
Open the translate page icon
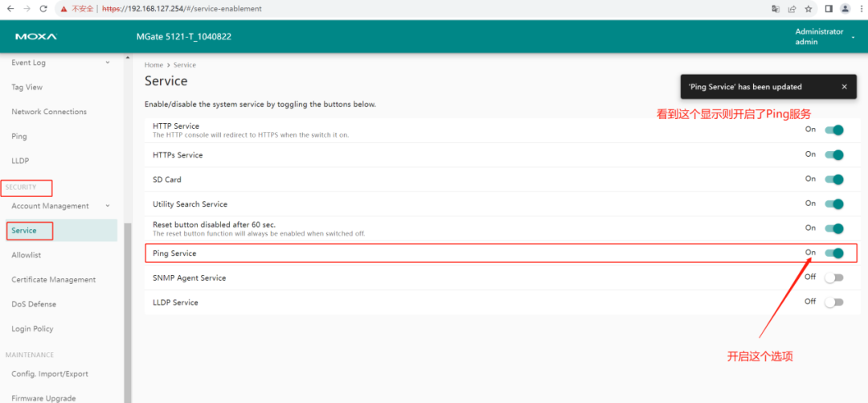pos(776,9)
